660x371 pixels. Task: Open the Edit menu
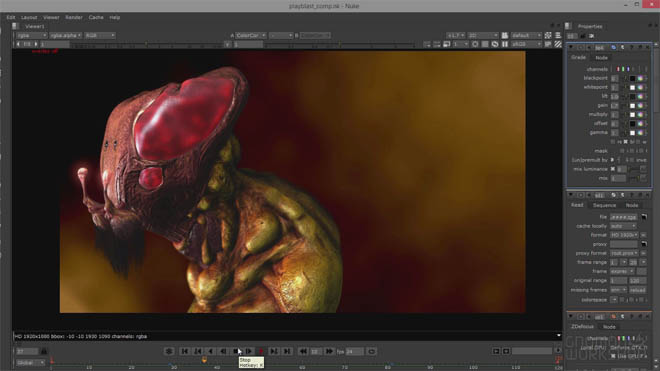coord(11,17)
